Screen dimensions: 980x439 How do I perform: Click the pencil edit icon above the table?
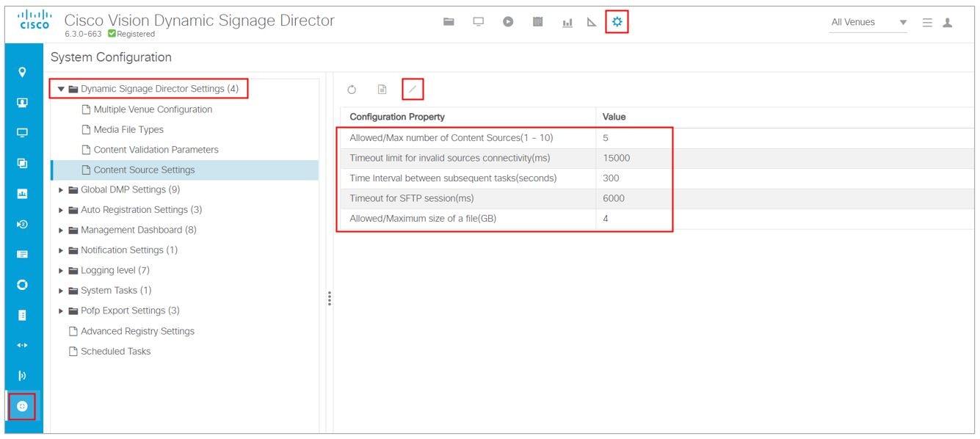pyautogui.click(x=413, y=90)
